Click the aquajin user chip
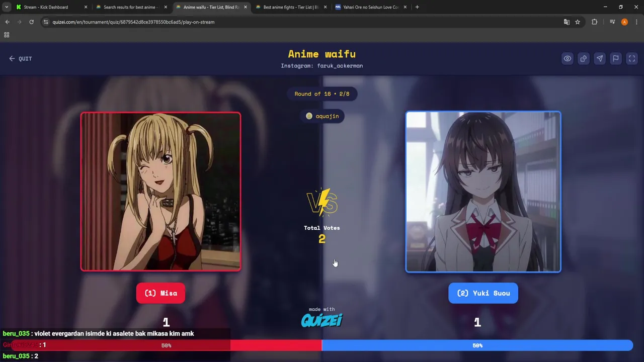This screenshot has height=362, width=644. pyautogui.click(x=322, y=116)
